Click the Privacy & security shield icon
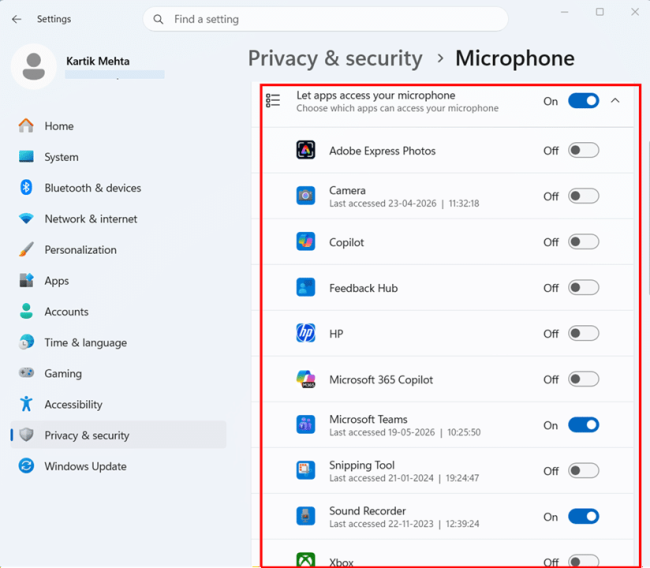Viewport: 650px width, 568px height. pyautogui.click(x=26, y=435)
